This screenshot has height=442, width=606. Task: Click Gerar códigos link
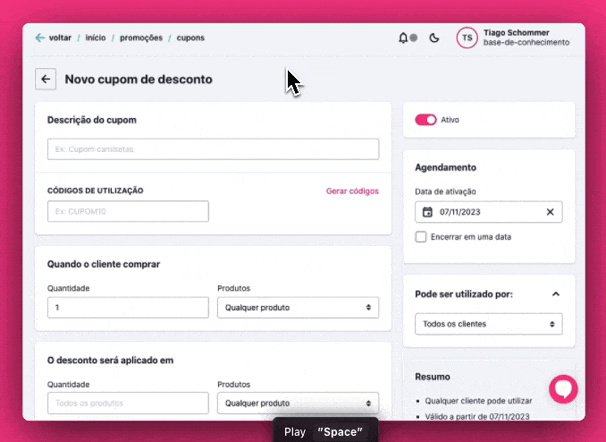(352, 191)
